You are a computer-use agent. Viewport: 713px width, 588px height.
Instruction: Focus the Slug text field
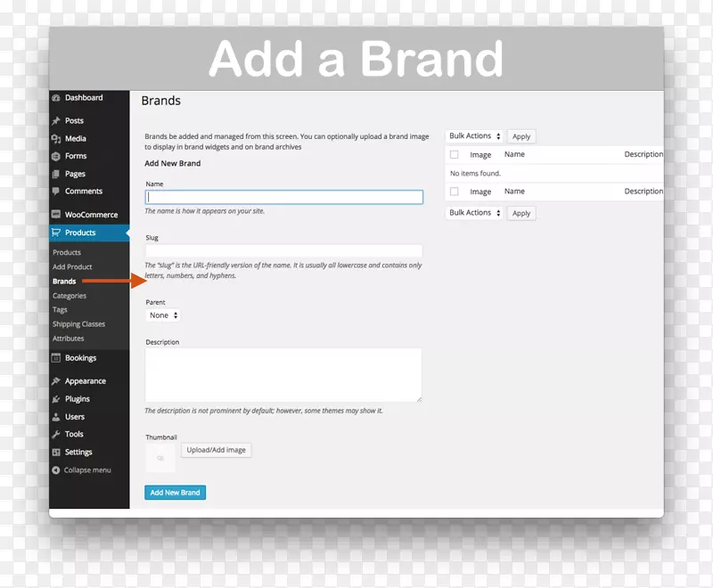(x=283, y=251)
